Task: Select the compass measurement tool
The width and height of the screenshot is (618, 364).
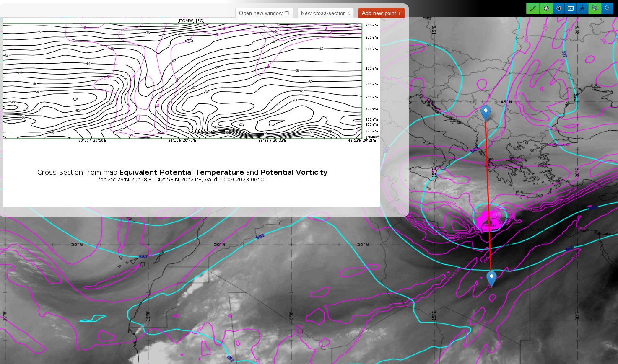Action: pos(582,8)
